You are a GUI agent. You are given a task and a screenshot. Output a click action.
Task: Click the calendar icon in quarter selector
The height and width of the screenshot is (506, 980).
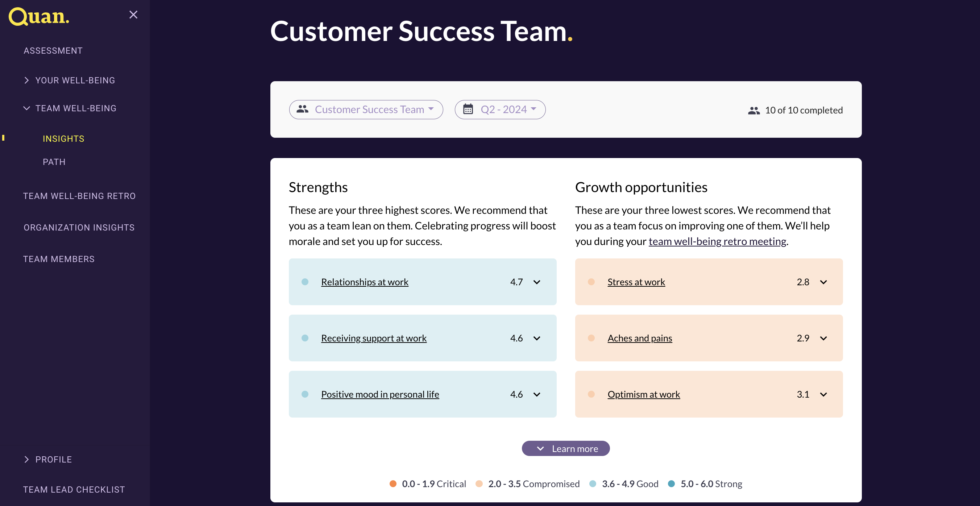[468, 109]
